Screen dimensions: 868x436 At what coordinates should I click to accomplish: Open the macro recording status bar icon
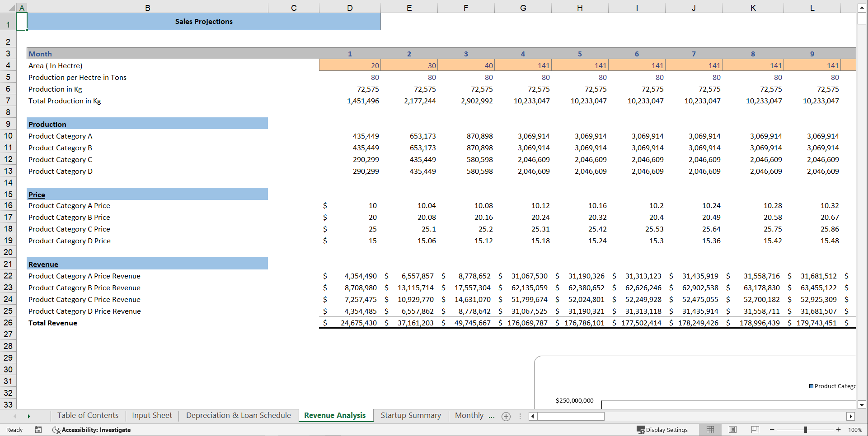coord(38,430)
